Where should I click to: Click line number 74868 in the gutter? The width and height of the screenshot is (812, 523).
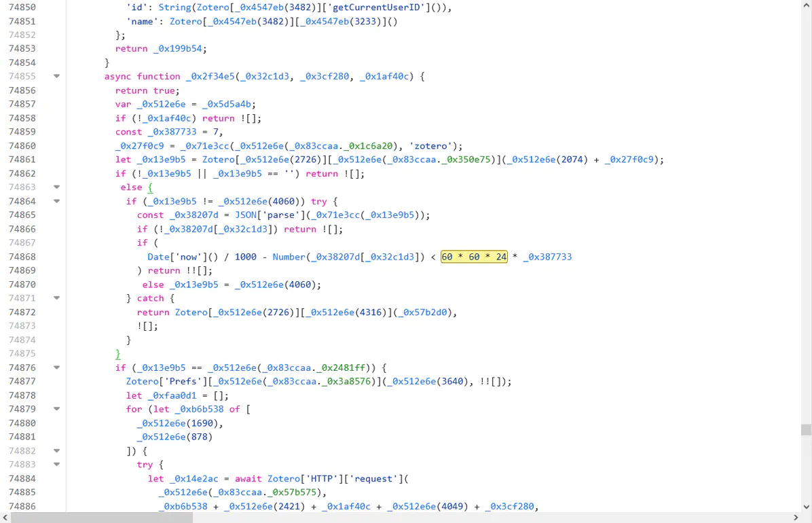(22, 257)
